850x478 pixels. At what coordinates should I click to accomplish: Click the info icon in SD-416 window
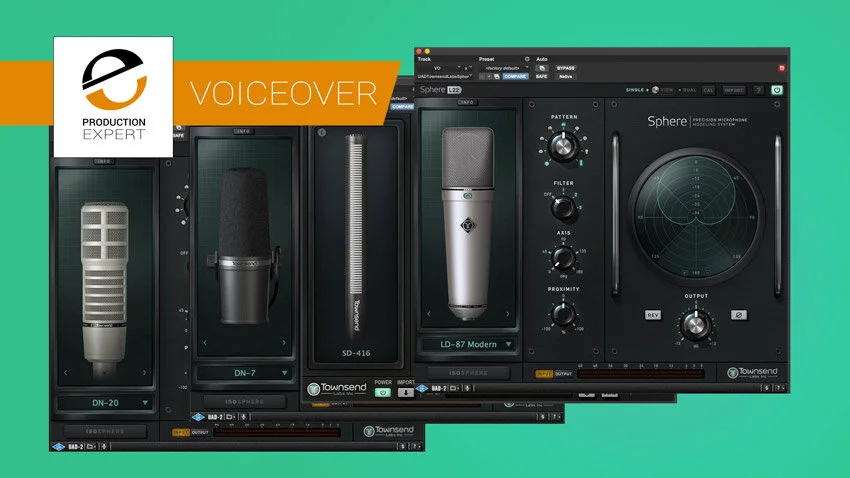pos(321,132)
